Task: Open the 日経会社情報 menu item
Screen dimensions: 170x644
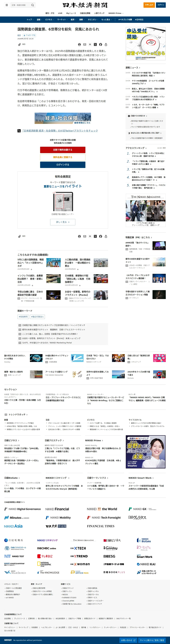Action: click(85, 13)
